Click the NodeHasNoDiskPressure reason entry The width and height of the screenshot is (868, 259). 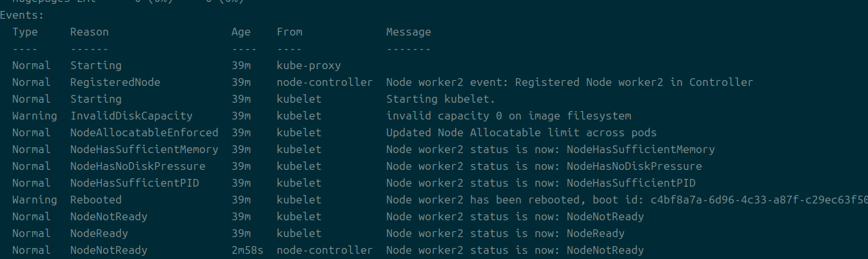(137, 166)
